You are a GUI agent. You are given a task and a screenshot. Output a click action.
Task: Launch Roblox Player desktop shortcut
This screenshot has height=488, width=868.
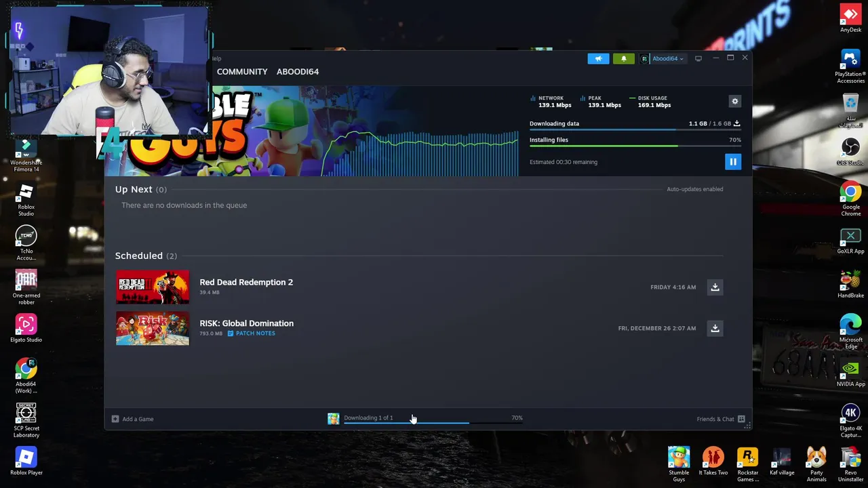(x=26, y=462)
